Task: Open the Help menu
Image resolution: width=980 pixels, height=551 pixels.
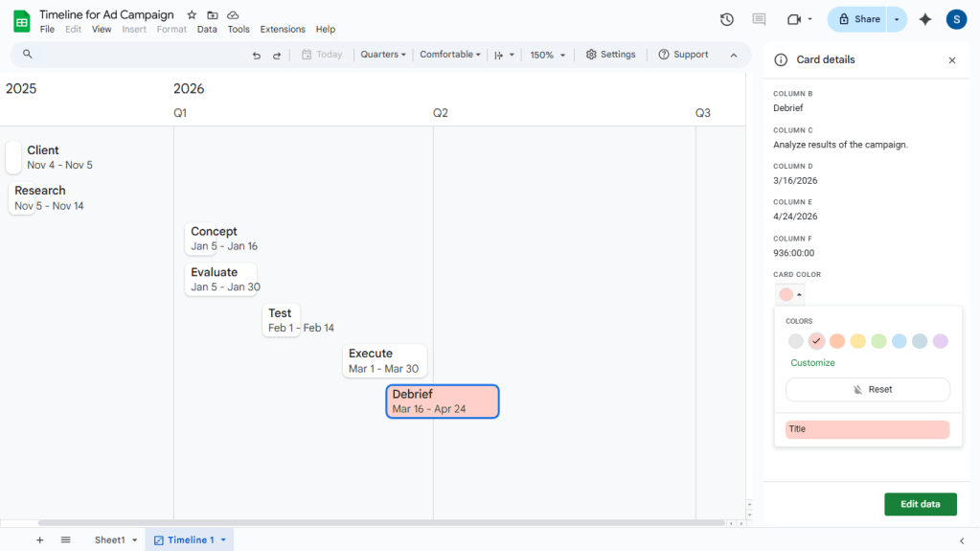Action: tap(326, 30)
